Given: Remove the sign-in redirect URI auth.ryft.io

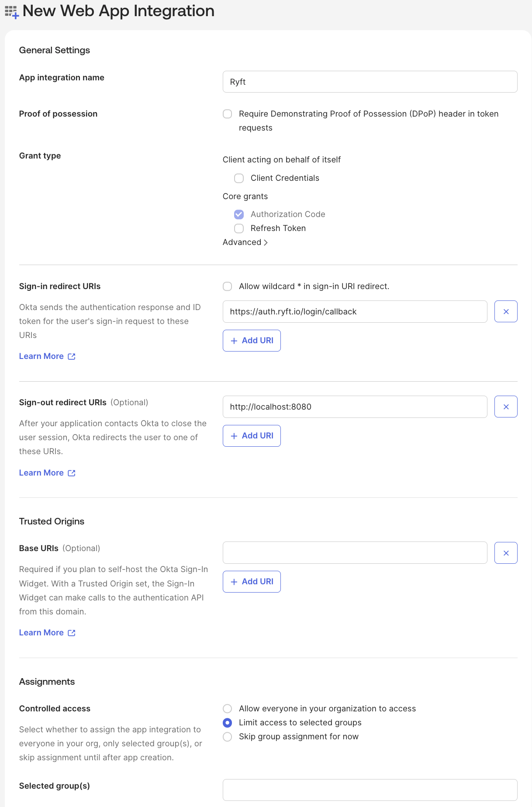Looking at the screenshot, I should 506,311.
